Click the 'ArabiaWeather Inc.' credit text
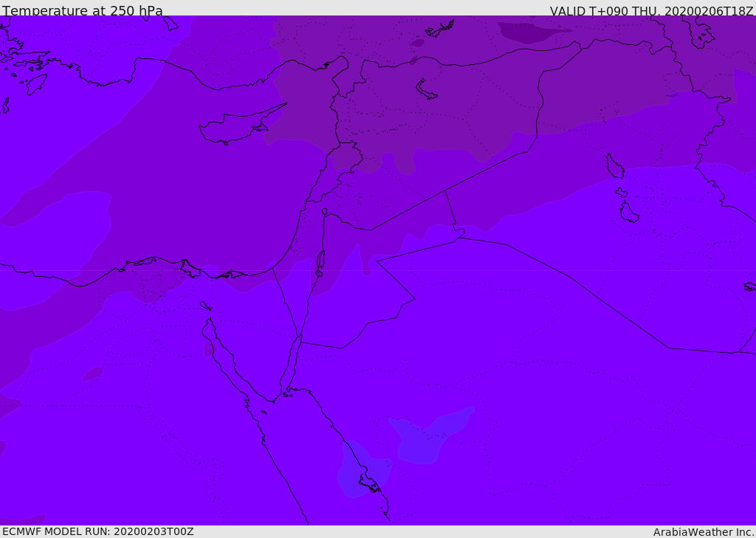756x538 pixels. click(x=703, y=532)
